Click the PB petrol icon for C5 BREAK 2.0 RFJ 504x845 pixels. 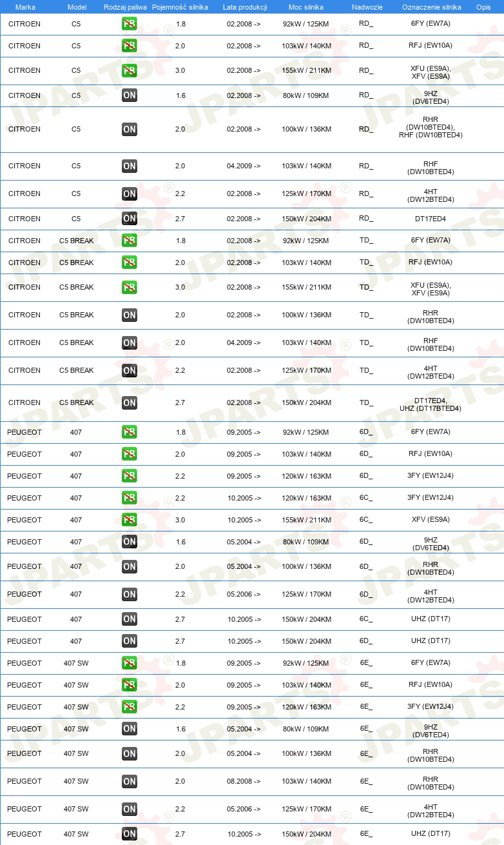click(130, 263)
